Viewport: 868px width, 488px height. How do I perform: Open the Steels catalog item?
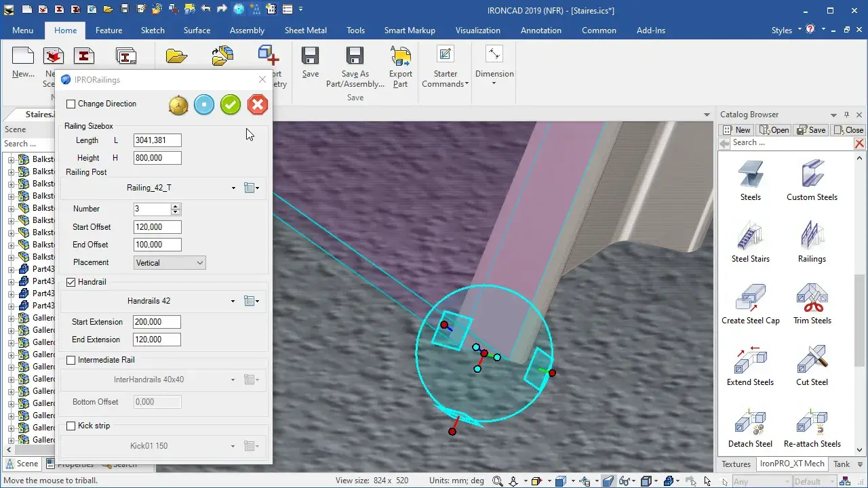coord(751,181)
